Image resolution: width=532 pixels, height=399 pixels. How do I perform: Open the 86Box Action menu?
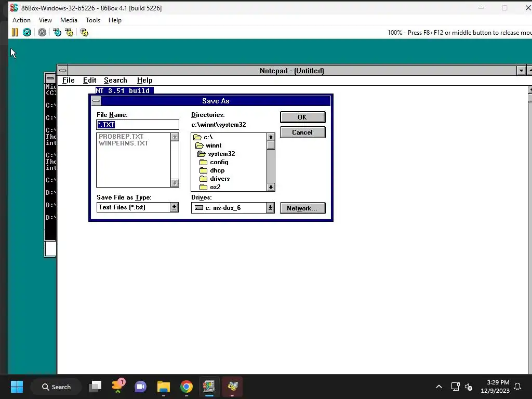pyautogui.click(x=21, y=20)
